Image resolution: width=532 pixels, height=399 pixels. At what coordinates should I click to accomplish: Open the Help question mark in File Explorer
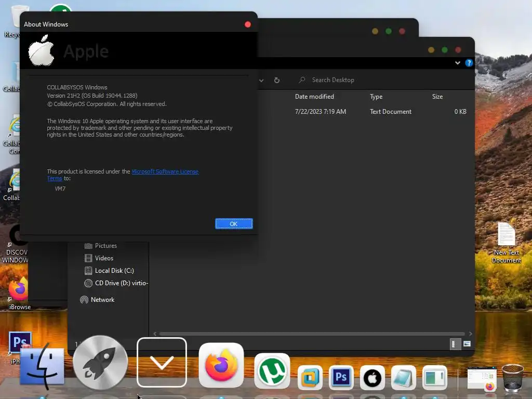coord(469,63)
